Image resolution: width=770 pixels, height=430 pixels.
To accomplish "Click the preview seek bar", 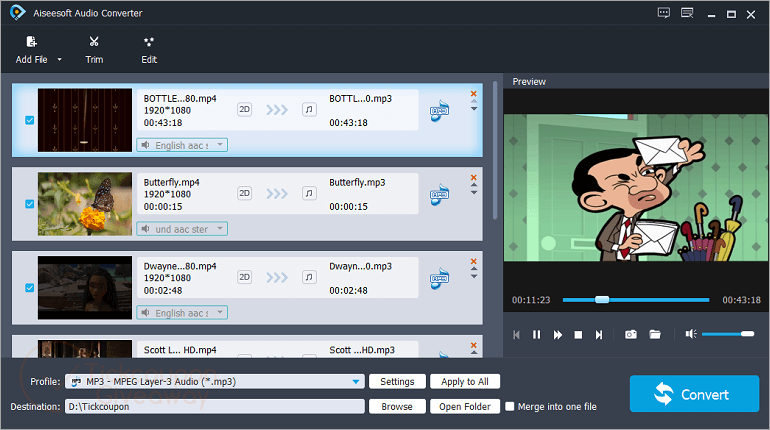I will tap(636, 299).
